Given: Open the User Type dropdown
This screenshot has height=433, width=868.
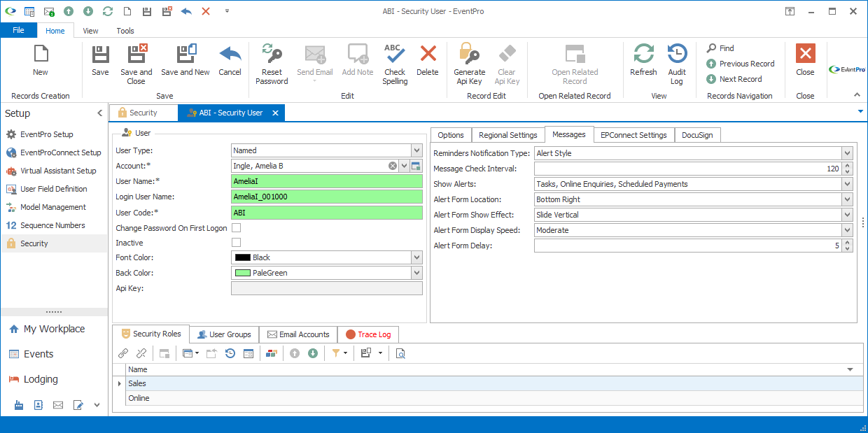Looking at the screenshot, I should [416, 150].
